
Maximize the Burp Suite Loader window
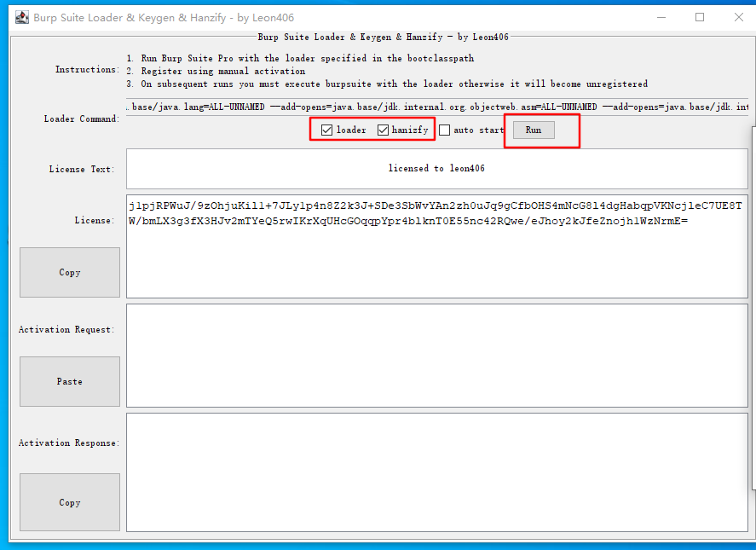[x=700, y=17]
